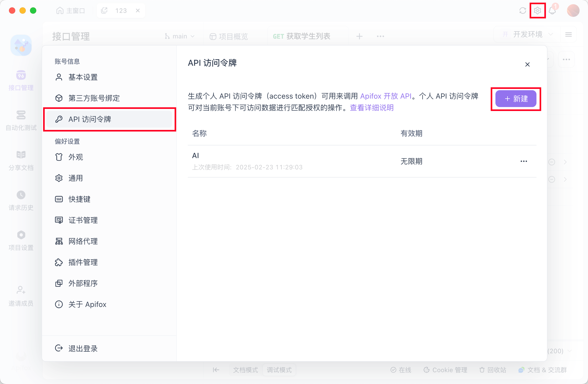Viewport: 588px width, 384px height.
Task: Open 外观 appearance preferences
Action: pos(75,157)
